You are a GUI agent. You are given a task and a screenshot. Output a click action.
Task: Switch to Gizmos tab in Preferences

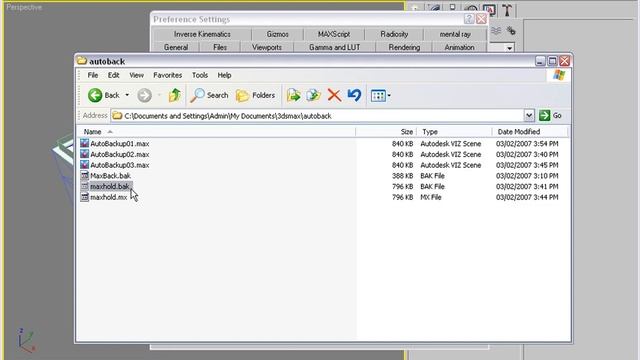278,34
